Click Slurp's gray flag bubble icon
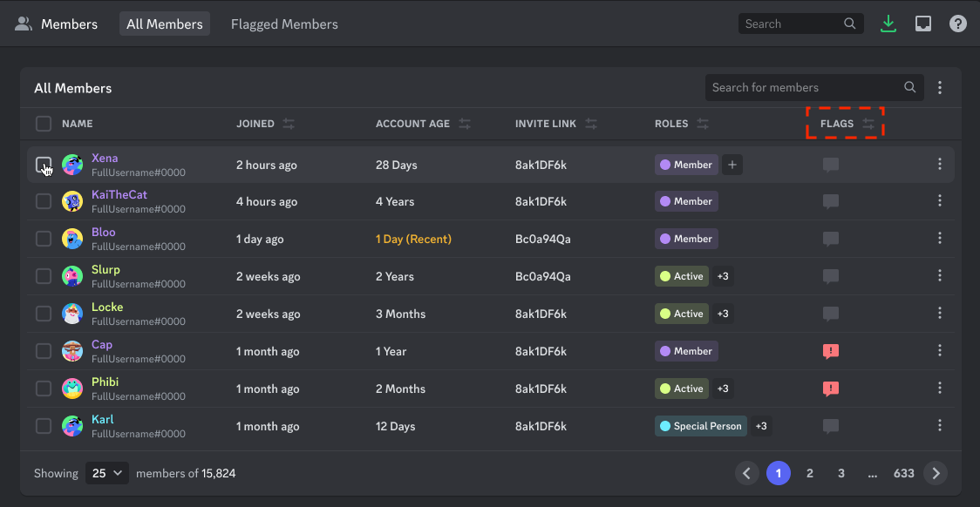This screenshot has width=980, height=507. (830, 275)
